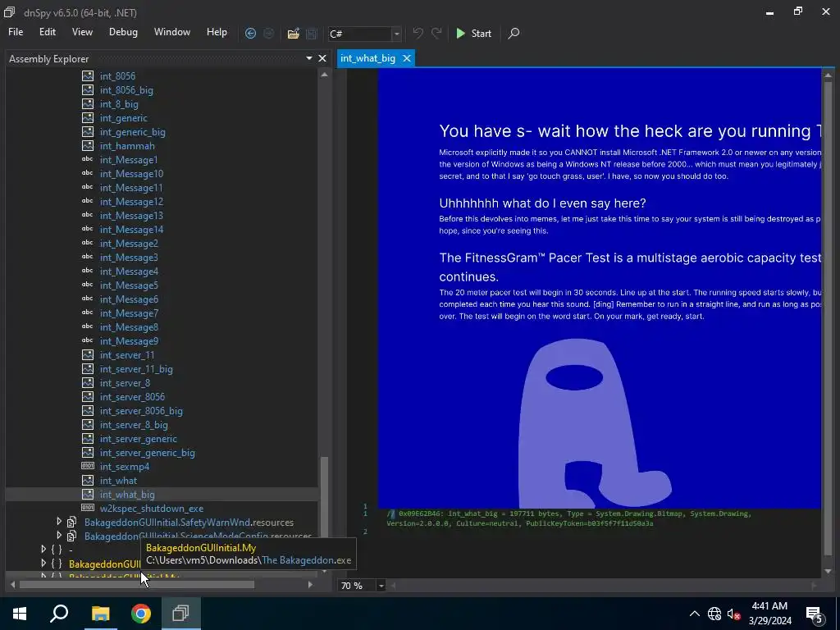Viewport: 840px width, 630px height.
Task: Click image icon beside int_hammah
Action: 87,145
